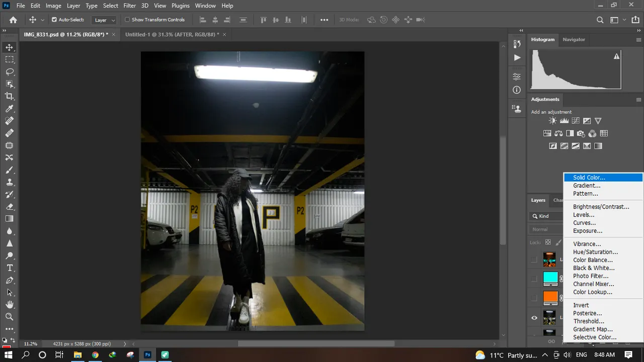Open the Filter menu
The width and height of the screenshot is (644, 362).
pos(130,6)
